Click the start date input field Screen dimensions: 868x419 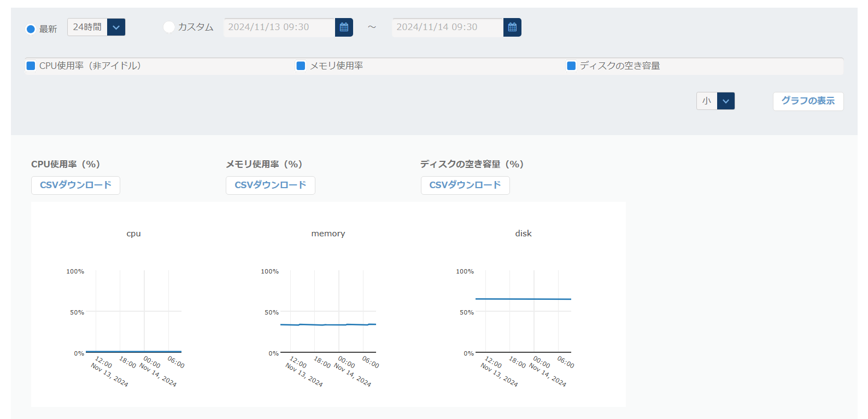[x=279, y=27]
